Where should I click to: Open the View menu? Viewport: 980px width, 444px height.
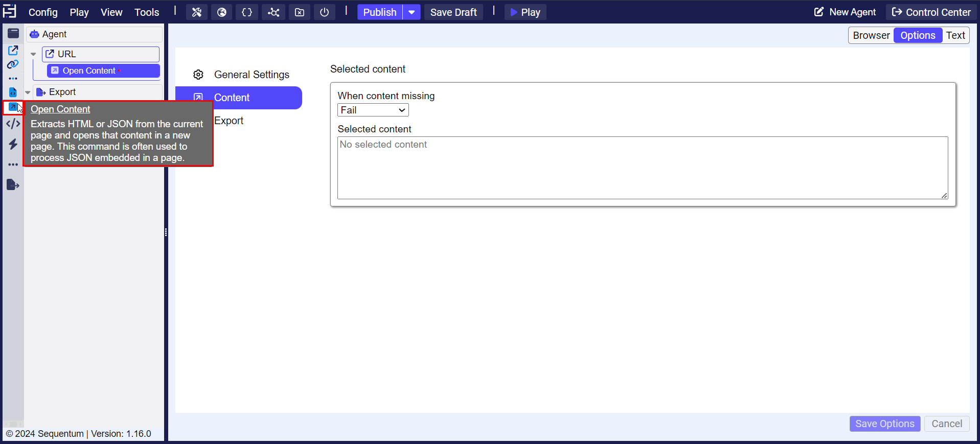[111, 12]
